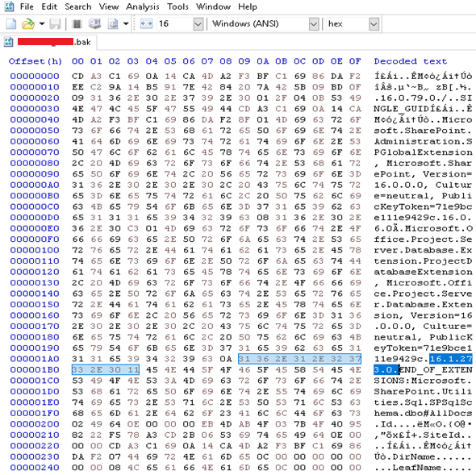Screen dimensions: 476x475
Task: Click the 00 column header
Action: (x=77, y=61)
